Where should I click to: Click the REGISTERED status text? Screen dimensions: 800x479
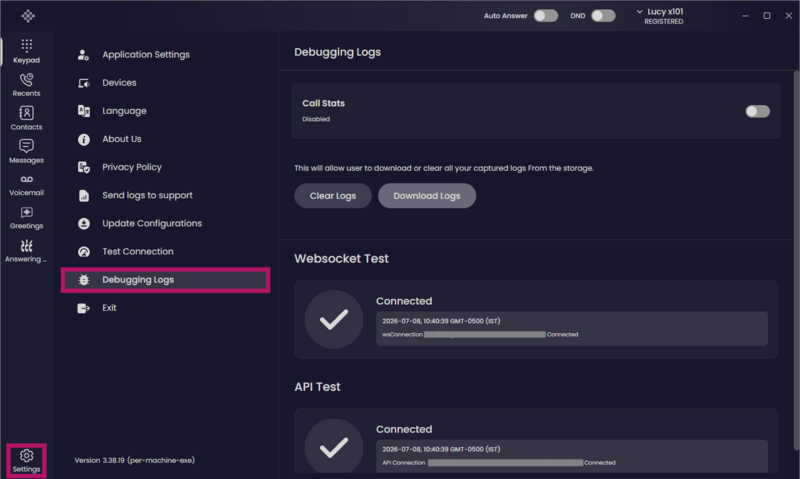(664, 21)
